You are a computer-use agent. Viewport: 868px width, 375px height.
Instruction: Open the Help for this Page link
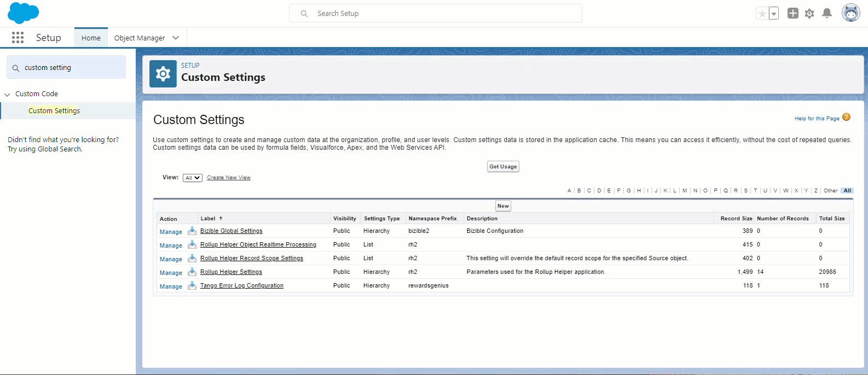coord(817,118)
